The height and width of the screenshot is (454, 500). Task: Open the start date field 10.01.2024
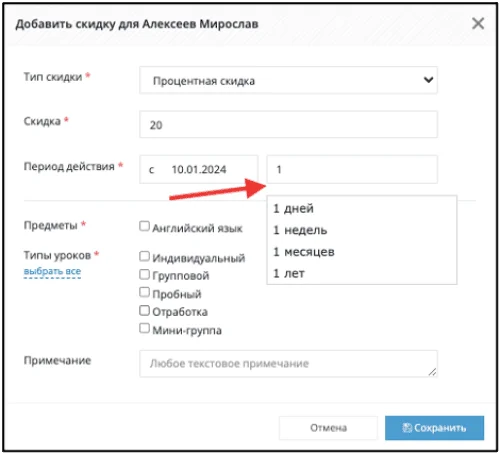199,169
